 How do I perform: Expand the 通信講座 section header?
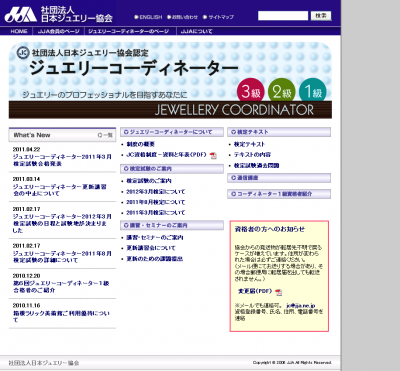tap(279, 178)
